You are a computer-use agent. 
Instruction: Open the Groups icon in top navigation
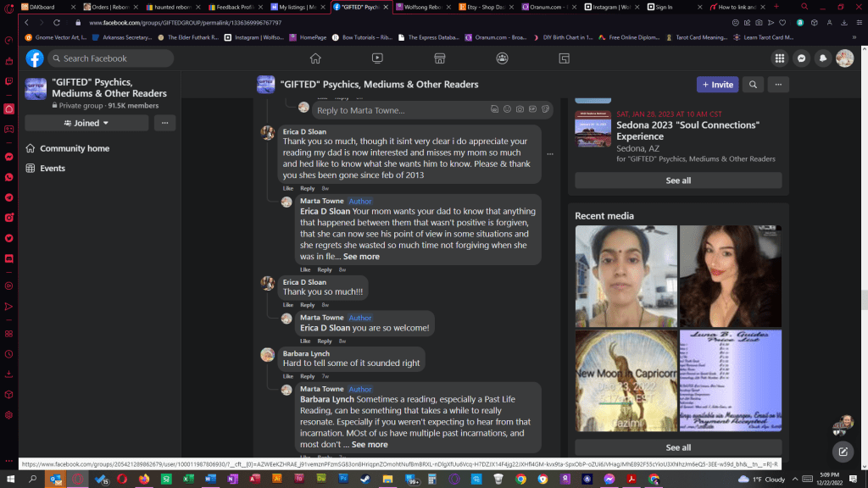tap(503, 58)
